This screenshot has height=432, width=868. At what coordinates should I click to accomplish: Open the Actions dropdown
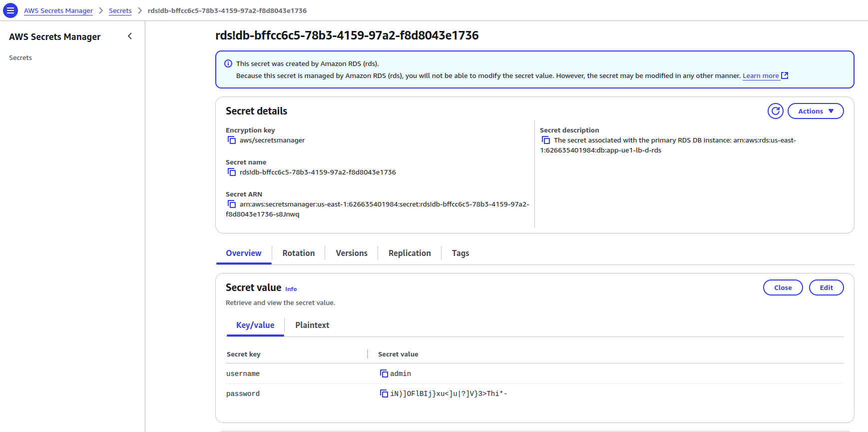click(816, 111)
